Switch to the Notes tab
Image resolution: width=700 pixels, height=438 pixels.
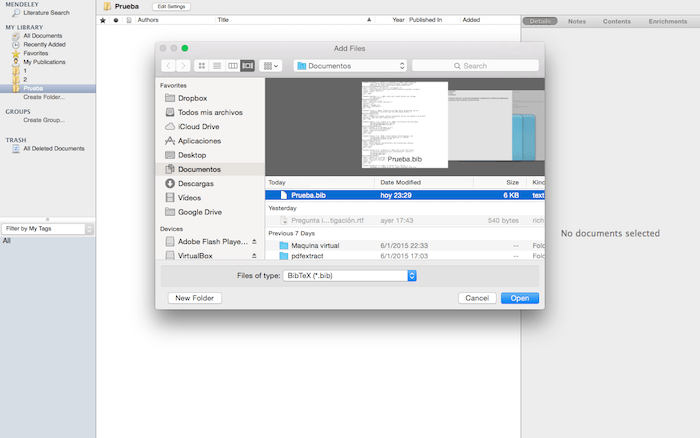click(577, 21)
